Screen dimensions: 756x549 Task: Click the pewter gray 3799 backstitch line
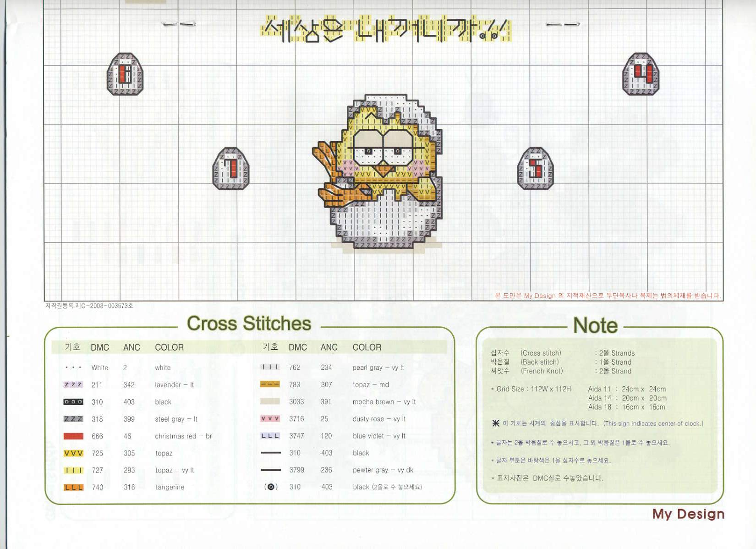pyautogui.click(x=270, y=470)
